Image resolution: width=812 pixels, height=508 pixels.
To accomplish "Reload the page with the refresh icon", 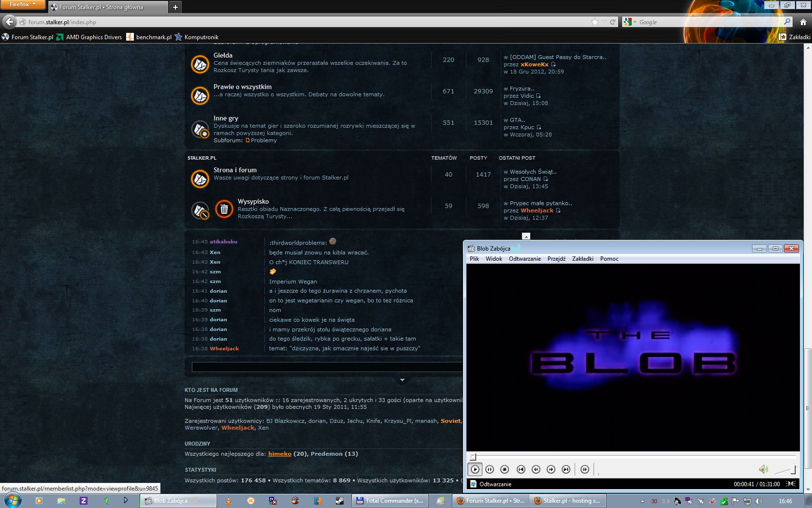I will coord(612,22).
